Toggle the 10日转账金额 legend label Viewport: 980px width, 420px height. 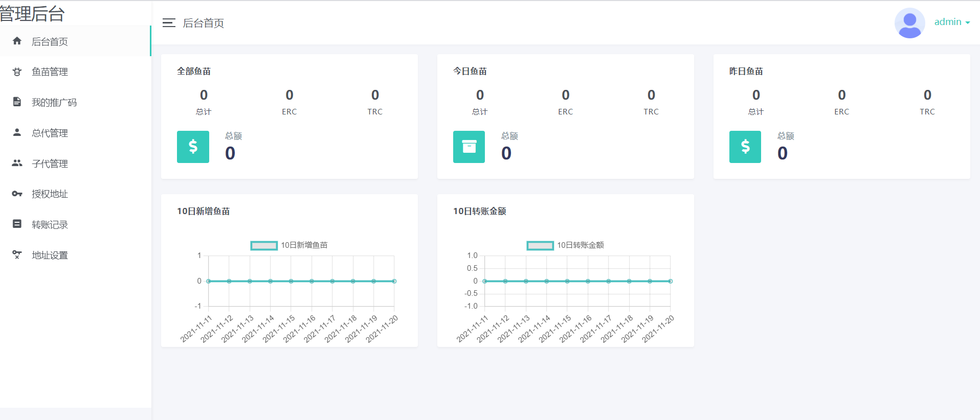pyautogui.click(x=580, y=245)
